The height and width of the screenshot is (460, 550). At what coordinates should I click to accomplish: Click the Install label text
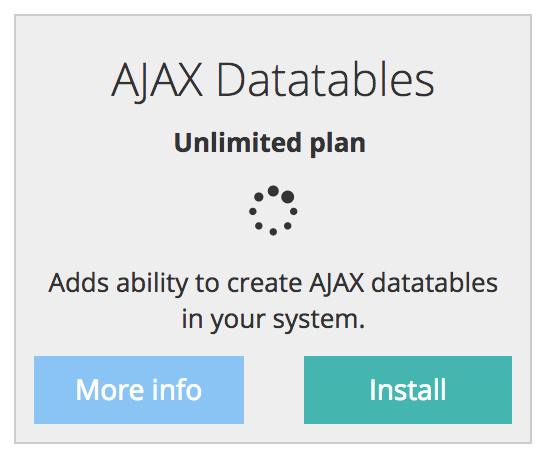pos(408,389)
